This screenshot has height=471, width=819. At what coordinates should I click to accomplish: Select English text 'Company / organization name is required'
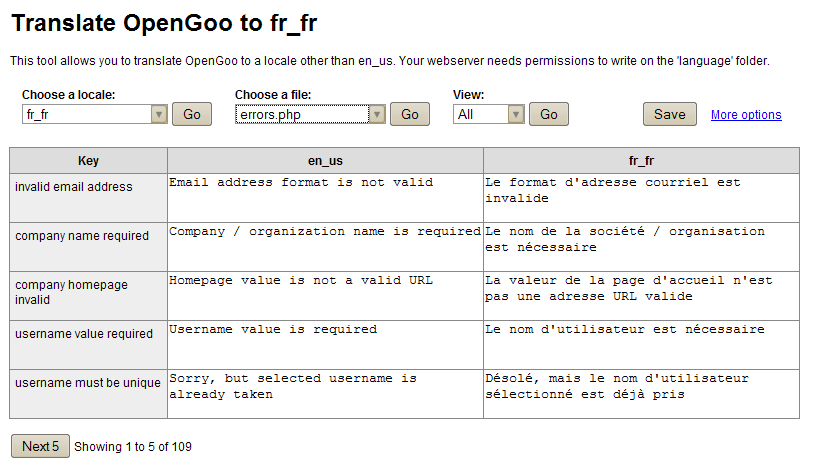(x=325, y=246)
